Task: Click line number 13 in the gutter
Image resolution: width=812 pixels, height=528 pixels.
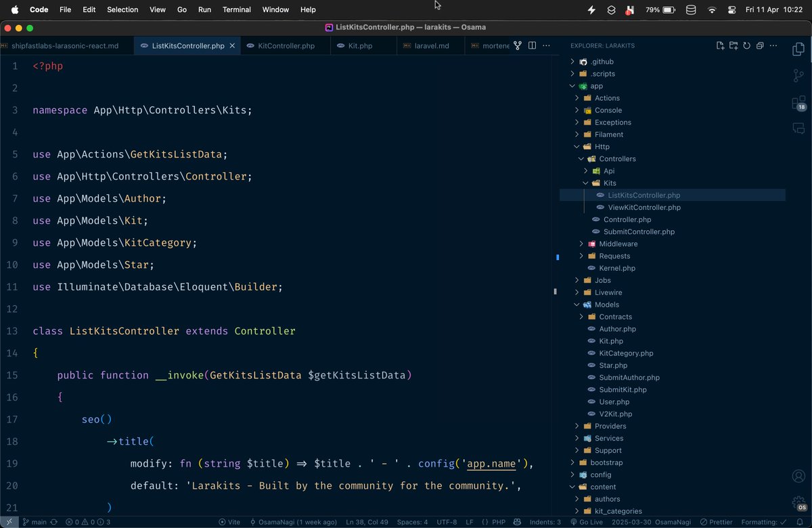Action: click(12, 331)
